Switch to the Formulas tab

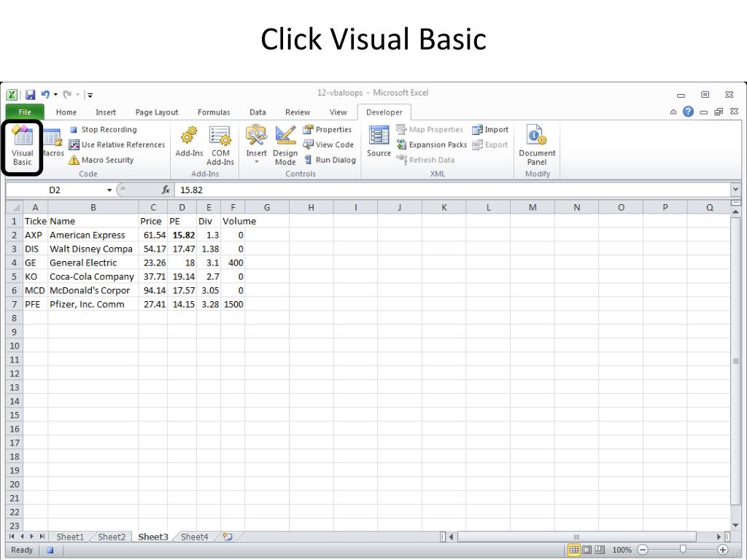click(214, 112)
